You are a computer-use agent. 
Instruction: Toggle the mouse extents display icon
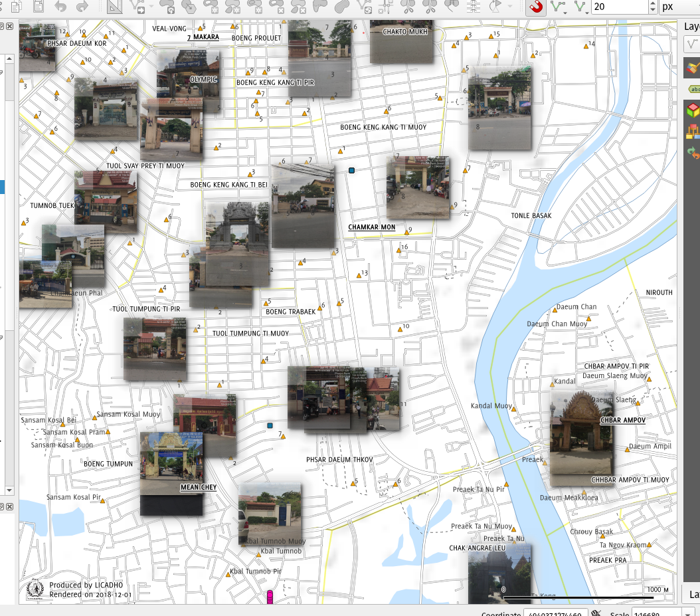pos(596,613)
